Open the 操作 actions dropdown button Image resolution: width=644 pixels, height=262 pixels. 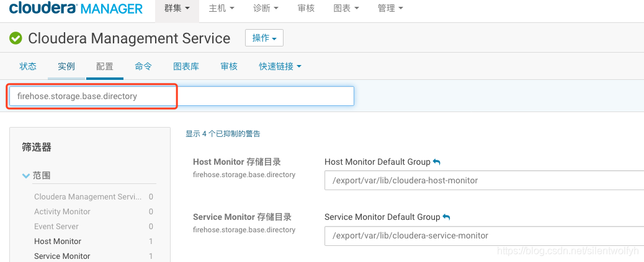tap(264, 38)
